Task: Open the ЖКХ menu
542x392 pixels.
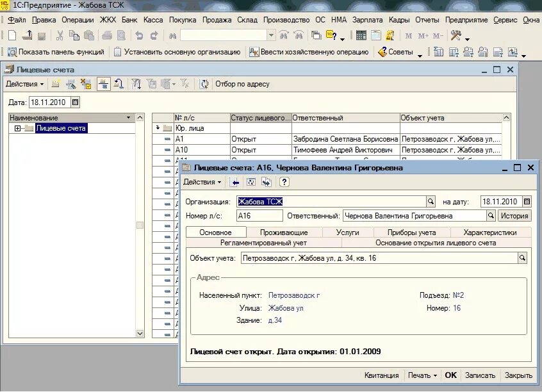Action: click(x=108, y=20)
